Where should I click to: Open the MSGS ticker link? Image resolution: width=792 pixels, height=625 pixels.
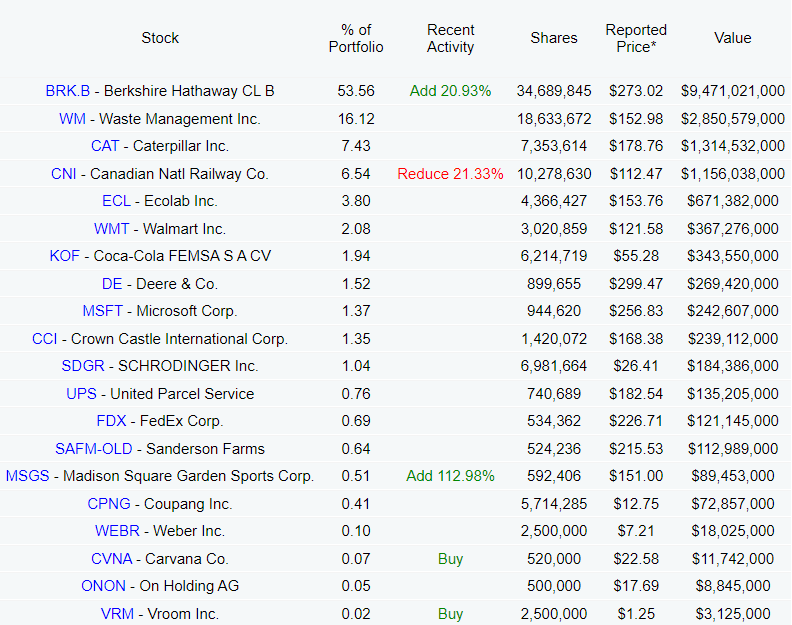click(x=27, y=476)
